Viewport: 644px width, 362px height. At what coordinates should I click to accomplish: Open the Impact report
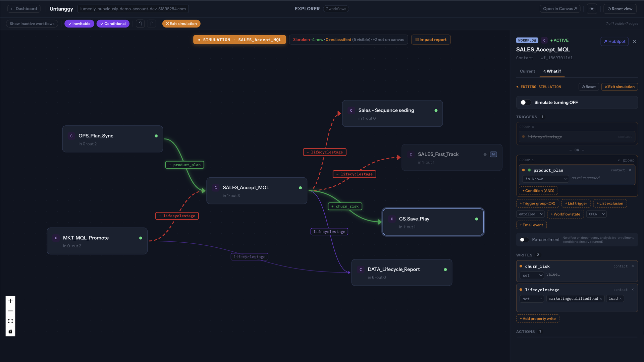tap(431, 40)
